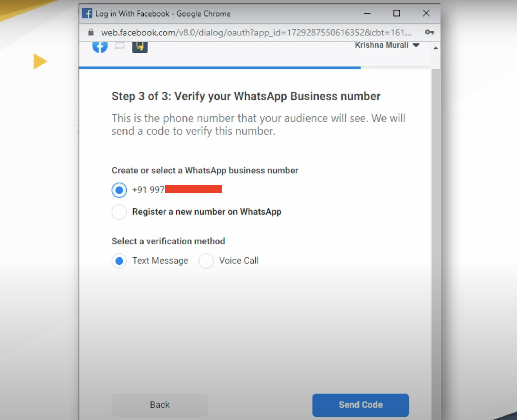Click the Send Code button
Viewport: 517px width, 420px height.
point(360,405)
